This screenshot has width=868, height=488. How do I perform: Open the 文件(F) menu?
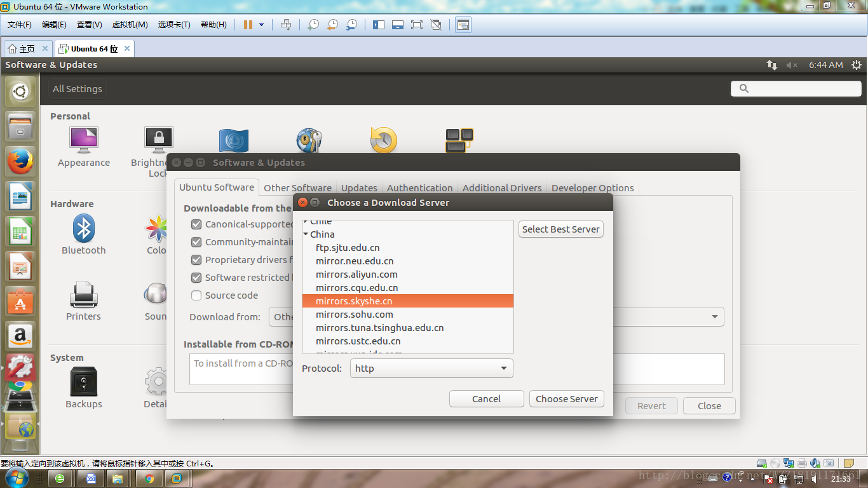point(20,25)
